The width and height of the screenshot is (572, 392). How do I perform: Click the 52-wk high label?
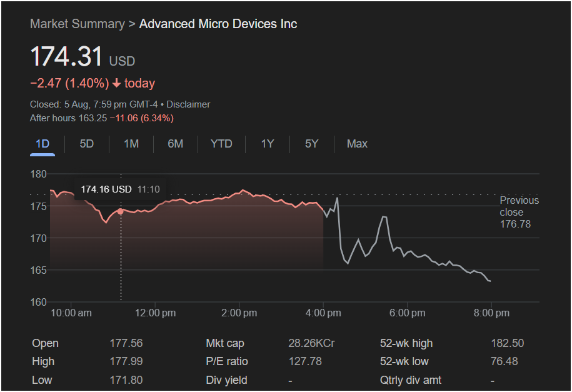pos(406,343)
